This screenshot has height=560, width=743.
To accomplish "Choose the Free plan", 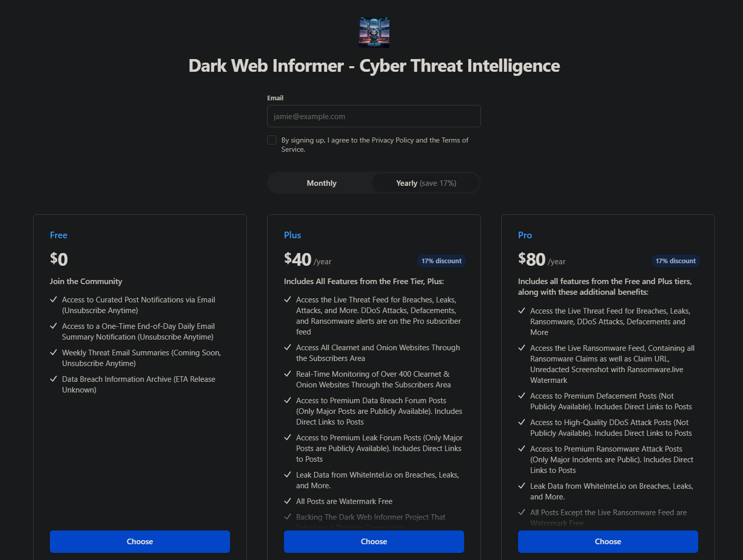I will pyautogui.click(x=140, y=542).
